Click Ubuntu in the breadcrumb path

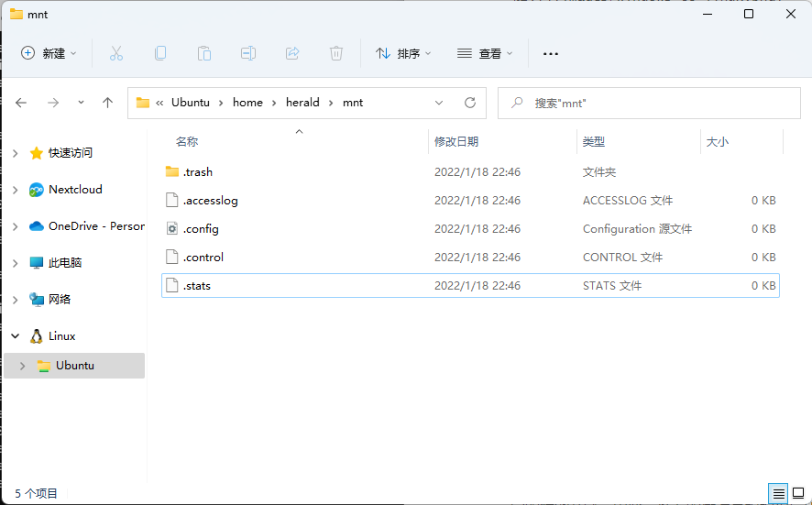191,103
